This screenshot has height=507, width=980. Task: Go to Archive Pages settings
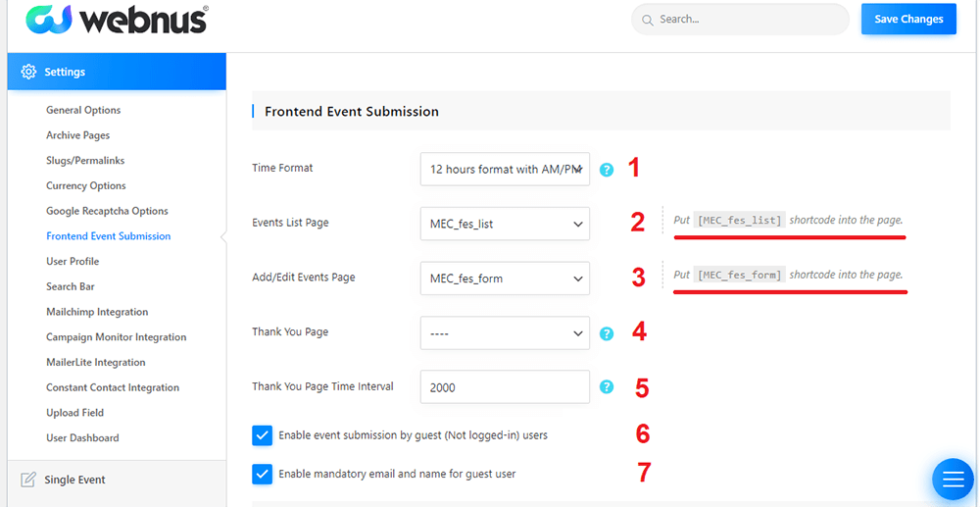point(77,135)
